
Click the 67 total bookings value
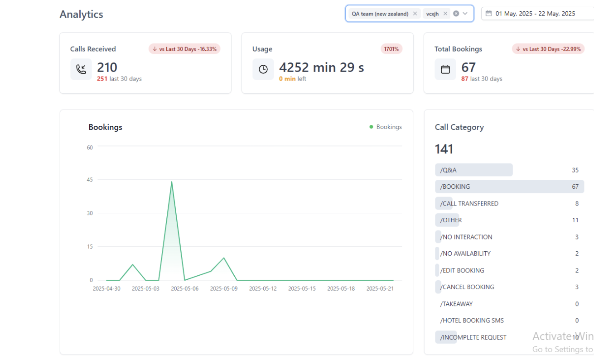468,67
